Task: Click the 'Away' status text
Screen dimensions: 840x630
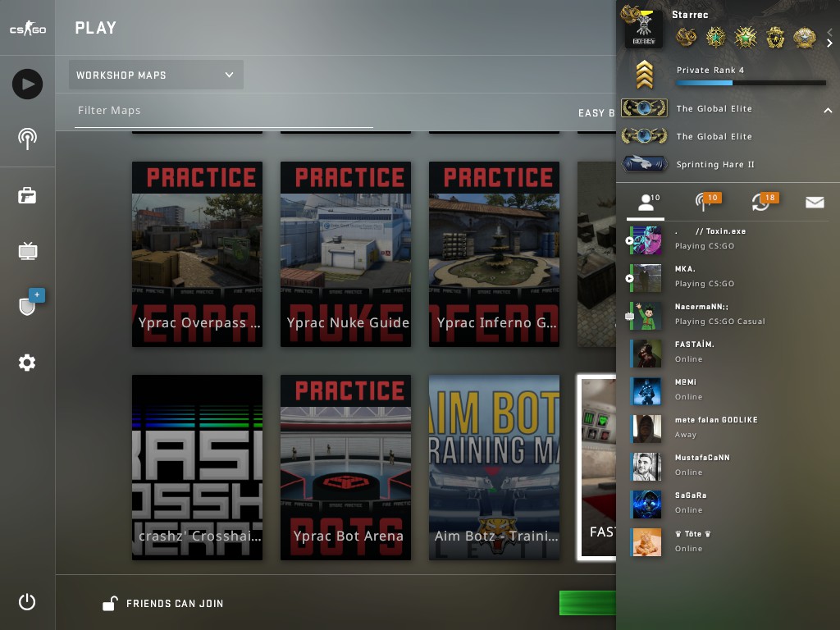Action: click(x=685, y=435)
